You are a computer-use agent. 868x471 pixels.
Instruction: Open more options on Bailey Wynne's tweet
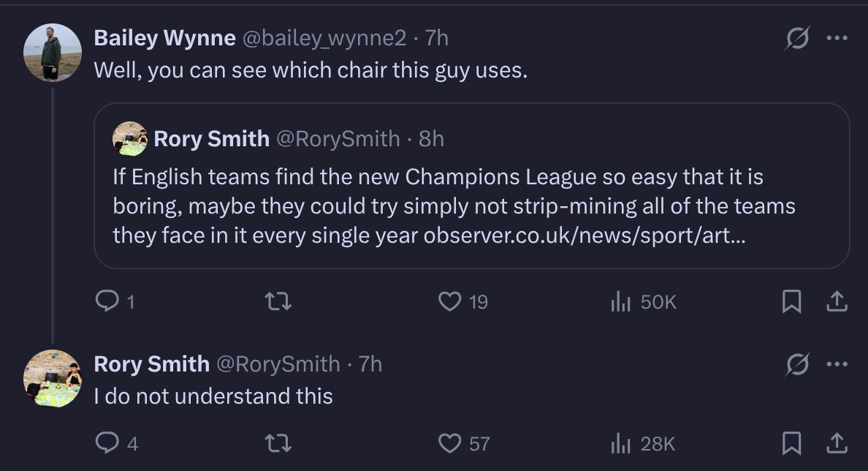[x=837, y=39]
